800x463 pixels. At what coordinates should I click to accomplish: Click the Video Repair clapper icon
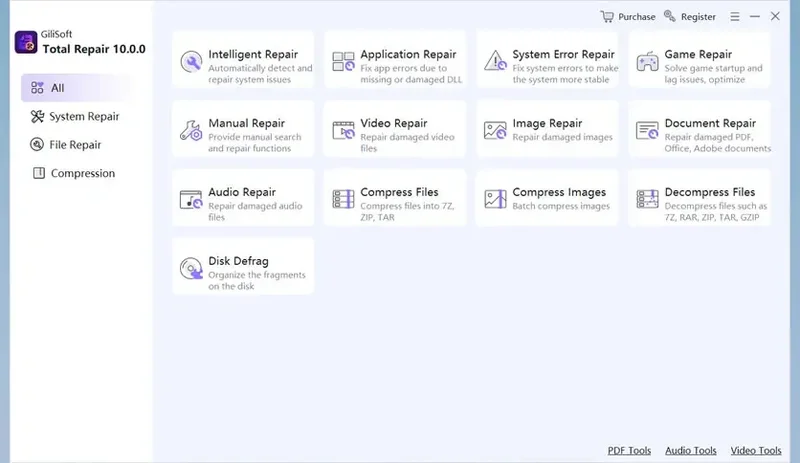pos(343,130)
